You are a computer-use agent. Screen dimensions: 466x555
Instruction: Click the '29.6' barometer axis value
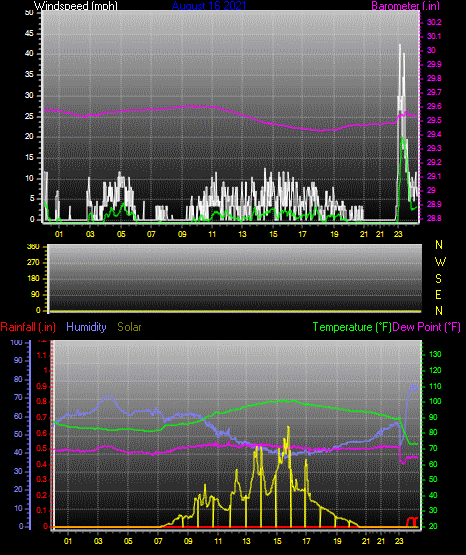[x=434, y=107]
